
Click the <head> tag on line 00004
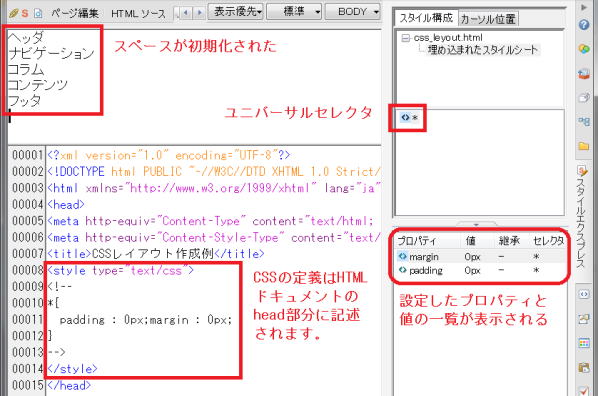click(x=66, y=205)
